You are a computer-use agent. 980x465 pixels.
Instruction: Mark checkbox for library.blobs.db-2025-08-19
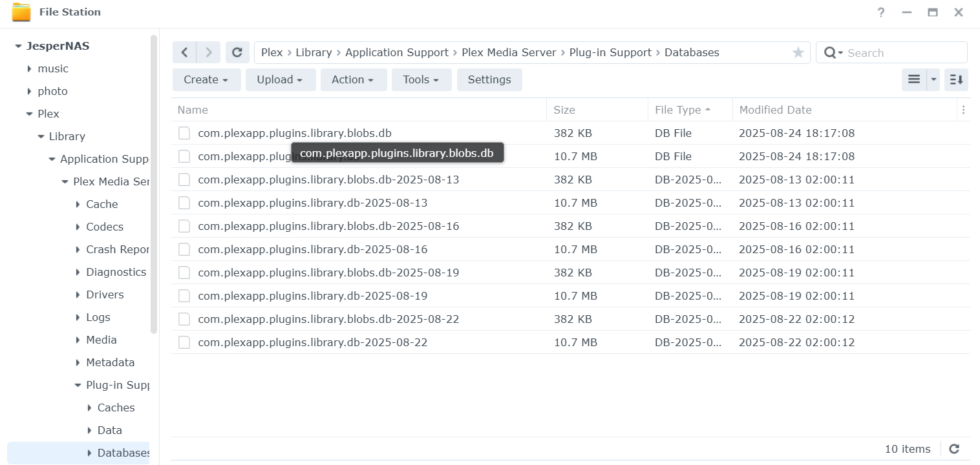184,273
